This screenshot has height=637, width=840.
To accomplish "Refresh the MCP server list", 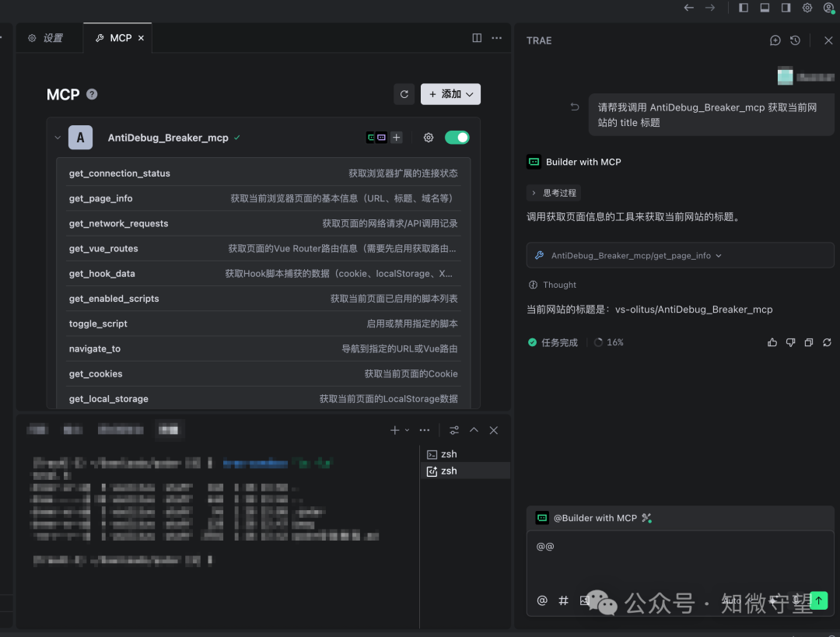I will pos(404,94).
